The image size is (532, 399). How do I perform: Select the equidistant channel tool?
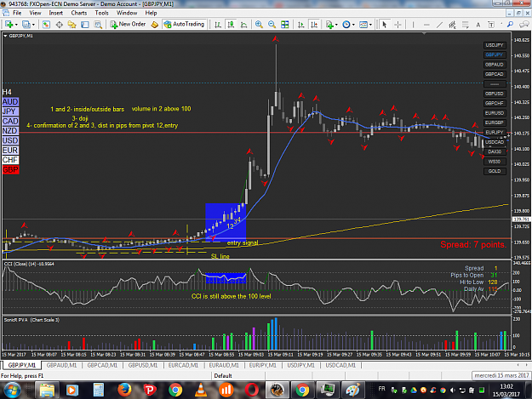click(452, 25)
